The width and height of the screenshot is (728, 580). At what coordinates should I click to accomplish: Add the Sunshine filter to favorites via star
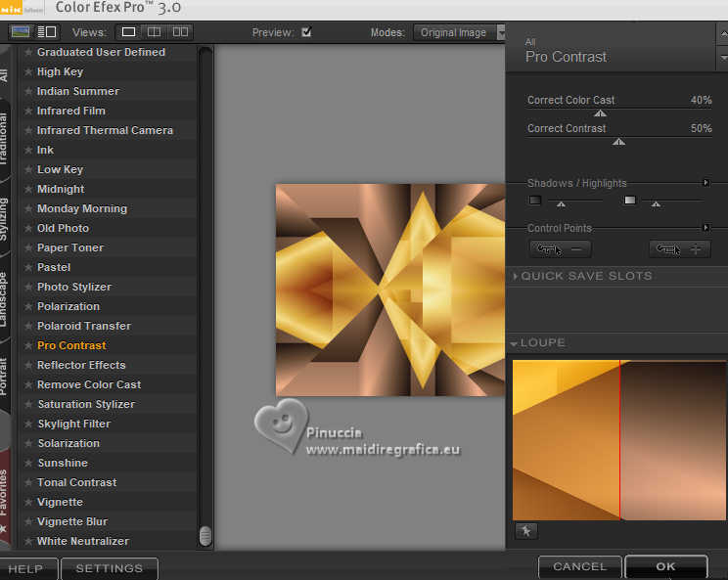point(28,463)
